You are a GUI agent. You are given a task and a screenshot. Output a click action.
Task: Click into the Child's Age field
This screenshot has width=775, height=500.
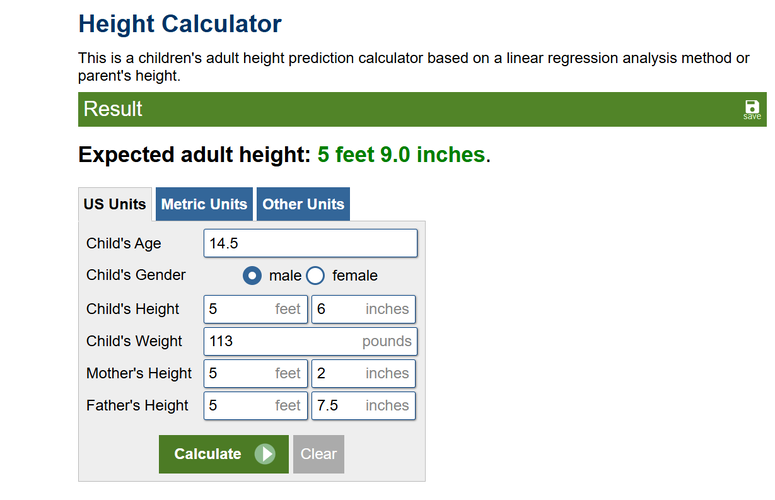pyautogui.click(x=310, y=243)
